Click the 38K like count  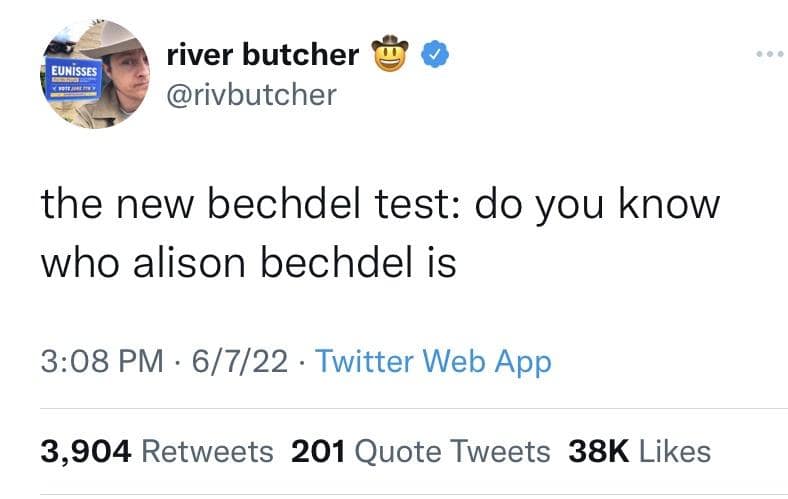tap(596, 451)
